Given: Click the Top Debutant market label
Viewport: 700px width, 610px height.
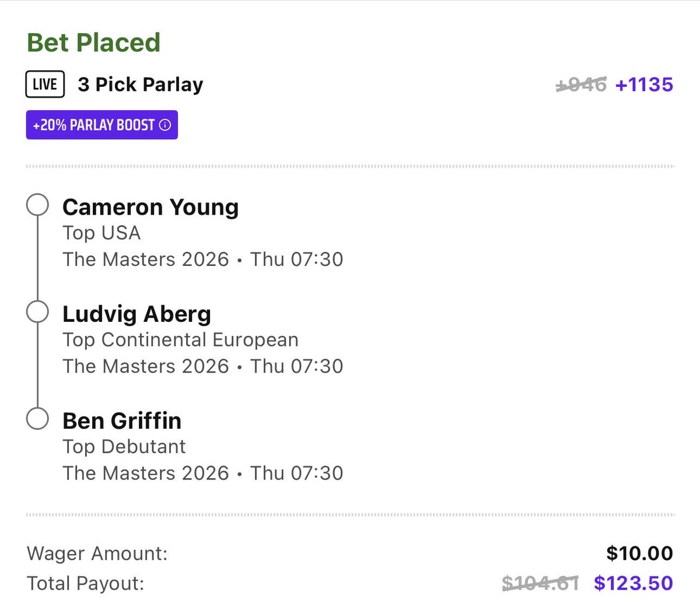Looking at the screenshot, I should point(124,446).
